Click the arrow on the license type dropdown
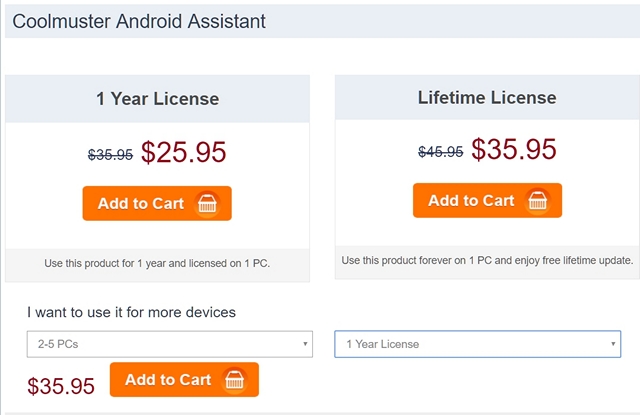This screenshot has width=640, height=415. [x=613, y=344]
